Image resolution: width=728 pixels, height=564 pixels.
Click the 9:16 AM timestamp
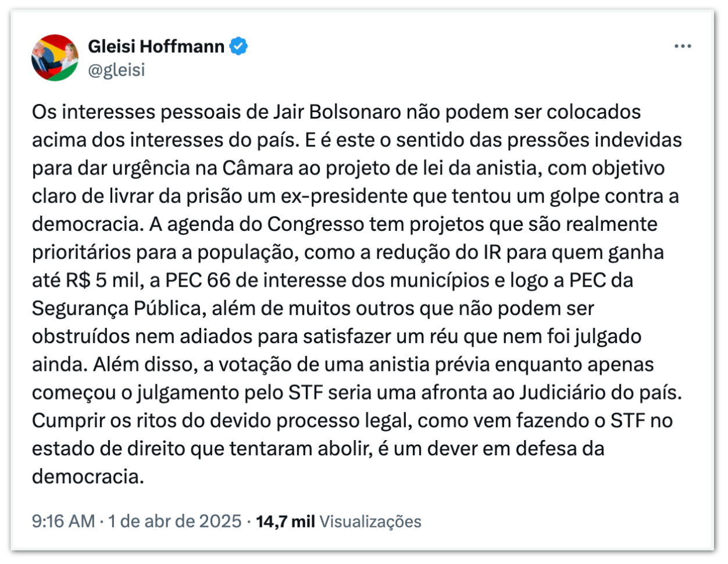pyautogui.click(x=63, y=521)
